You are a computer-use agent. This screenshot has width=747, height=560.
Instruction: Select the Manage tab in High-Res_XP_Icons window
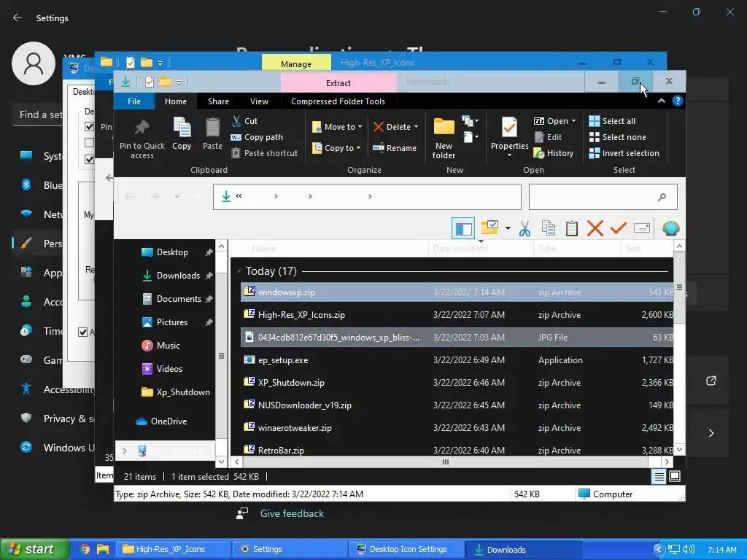pos(296,64)
